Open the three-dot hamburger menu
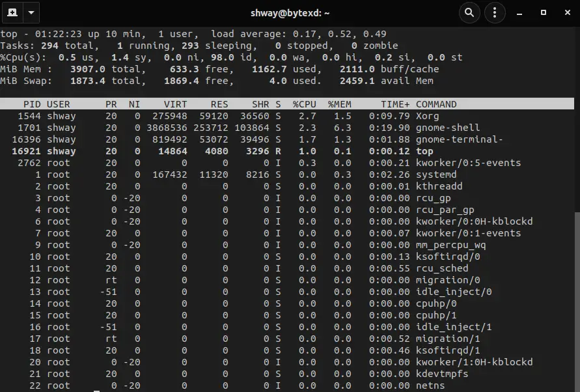The image size is (580, 392). pyautogui.click(x=495, y=12)
